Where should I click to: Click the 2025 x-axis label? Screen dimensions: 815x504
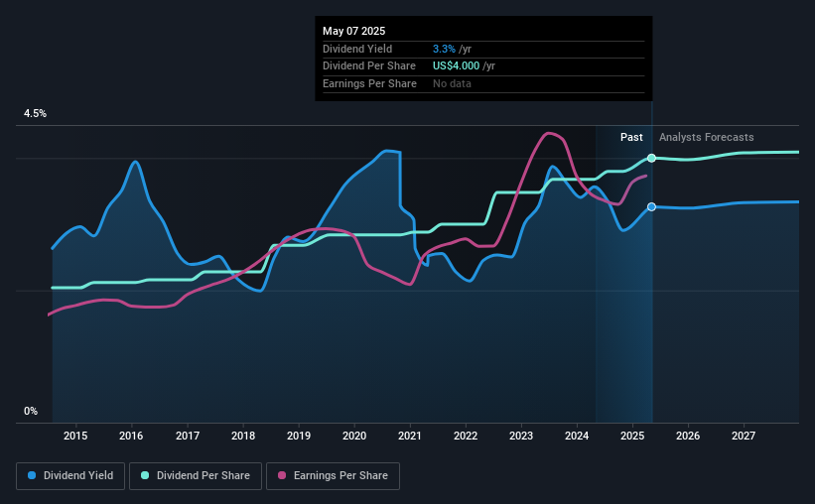tap(632, 436)
